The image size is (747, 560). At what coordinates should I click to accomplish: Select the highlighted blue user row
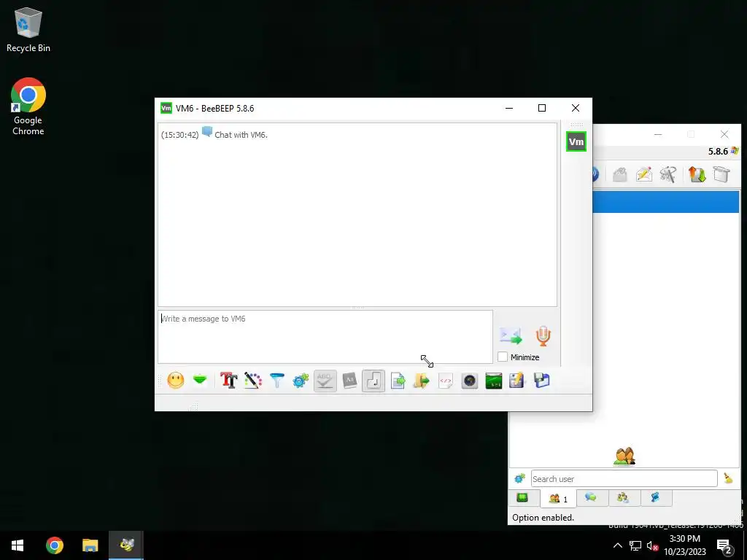[x=666, y=203]
